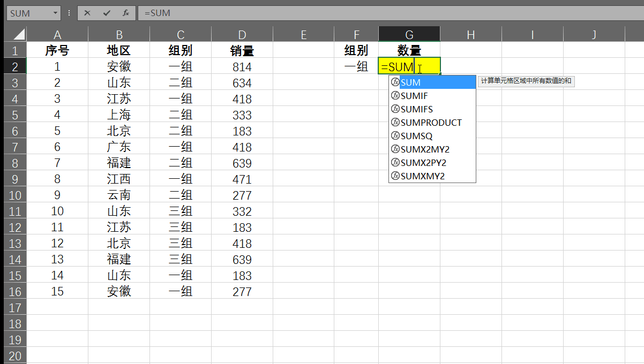Click cell F2 containing 一组

click(x=356, y=67)
